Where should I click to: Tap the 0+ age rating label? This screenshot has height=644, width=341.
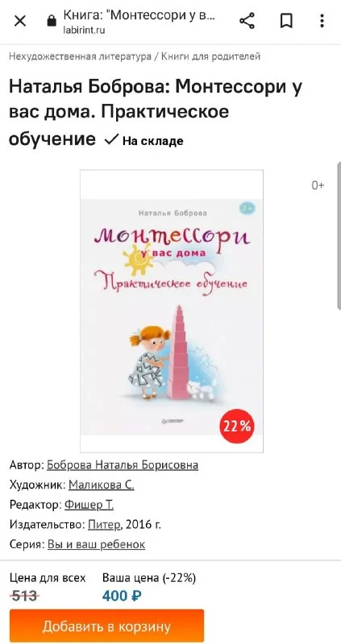318,186
